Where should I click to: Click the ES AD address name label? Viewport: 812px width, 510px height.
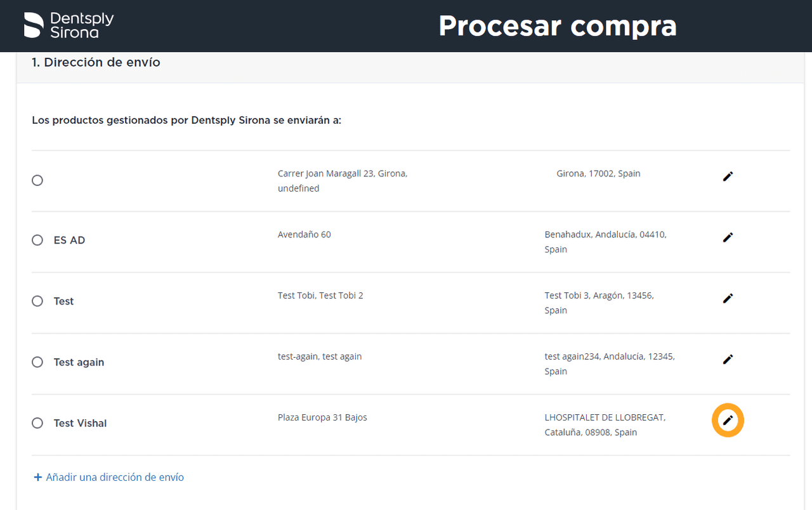point(69,240)
